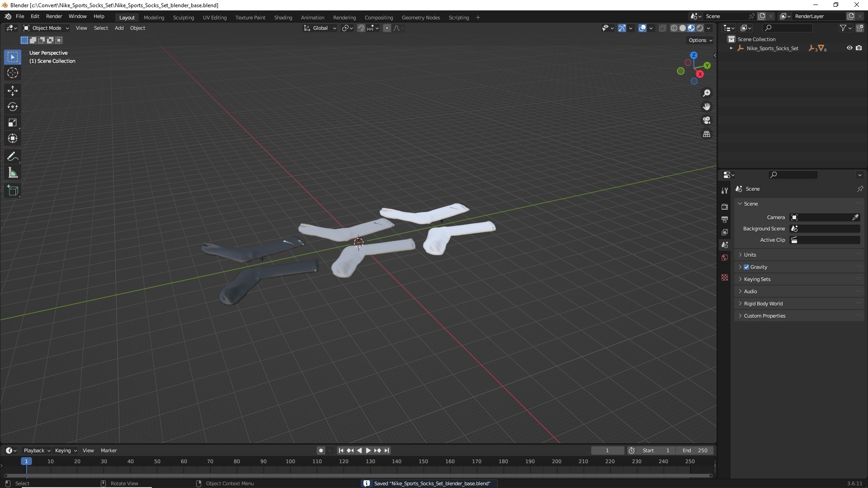Image resolution: width=868 pixels, height=488 pixels.
Task: Click the Camera field eyedropper icon
Action: 855,217
